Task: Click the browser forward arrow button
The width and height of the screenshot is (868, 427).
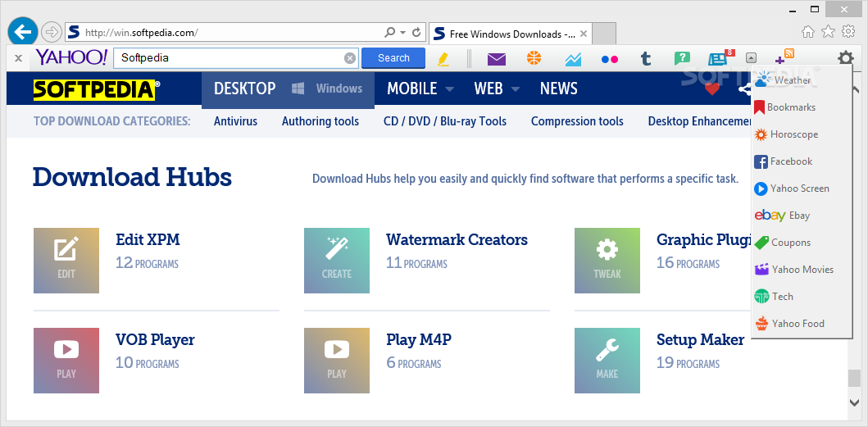Action: pyautogui.click(x=52, y=32)
